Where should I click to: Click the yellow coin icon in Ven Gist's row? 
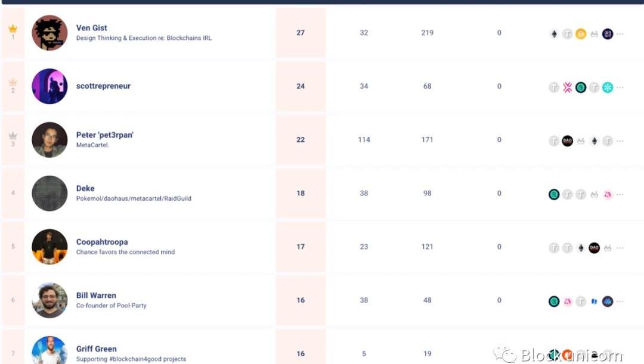point(581,34)
